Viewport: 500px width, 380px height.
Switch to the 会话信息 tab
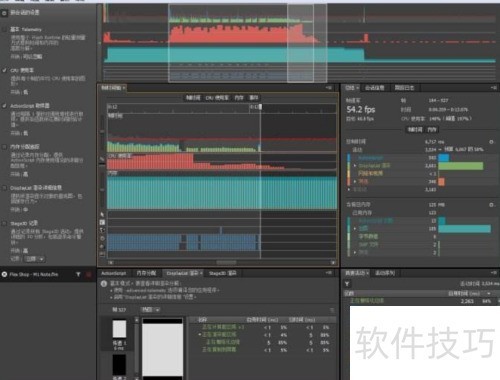375,88
